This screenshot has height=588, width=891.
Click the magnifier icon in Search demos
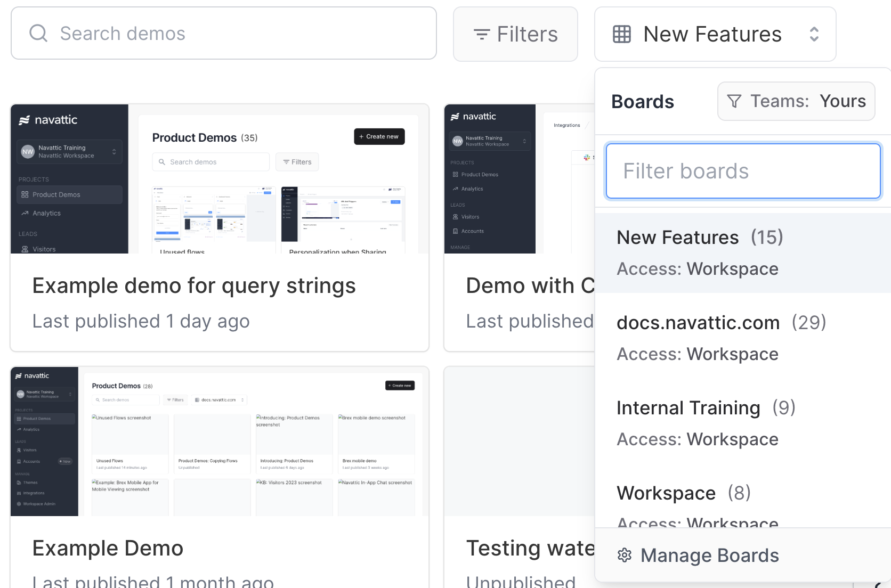[38, 33]
